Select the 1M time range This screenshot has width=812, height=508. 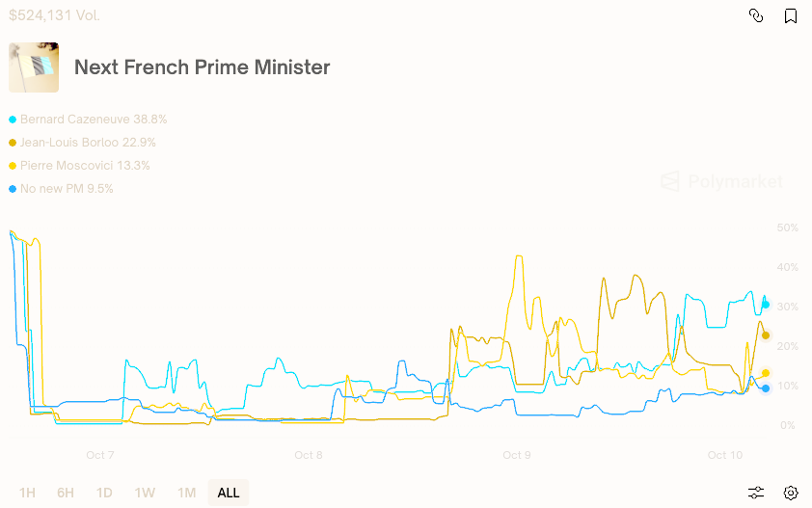click(186, 493)
